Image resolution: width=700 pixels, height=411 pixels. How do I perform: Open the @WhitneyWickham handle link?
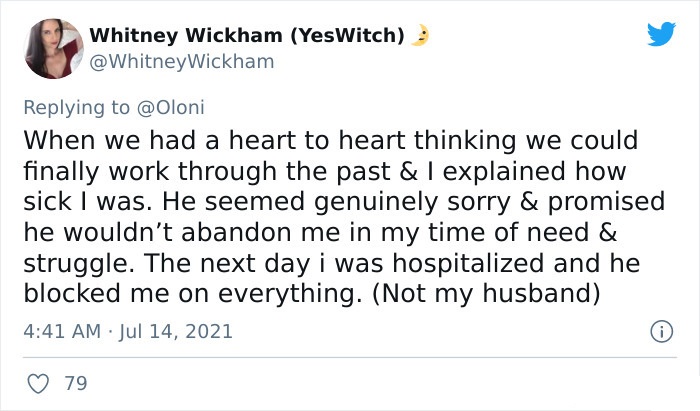click(x=182, y=62)
